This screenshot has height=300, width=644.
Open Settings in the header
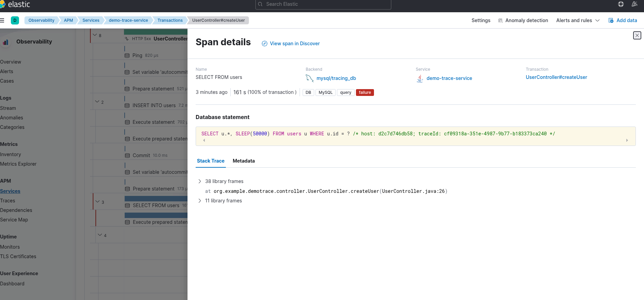click(x=481, y=20)
